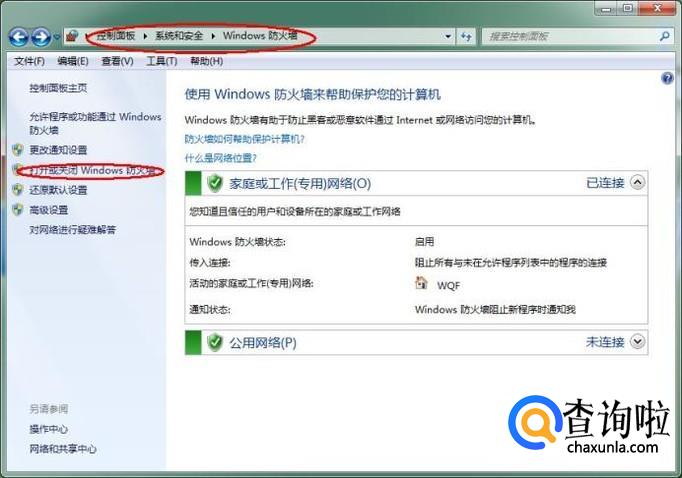Click the 搜索控制面板 search field

click(x=570, y=37)
